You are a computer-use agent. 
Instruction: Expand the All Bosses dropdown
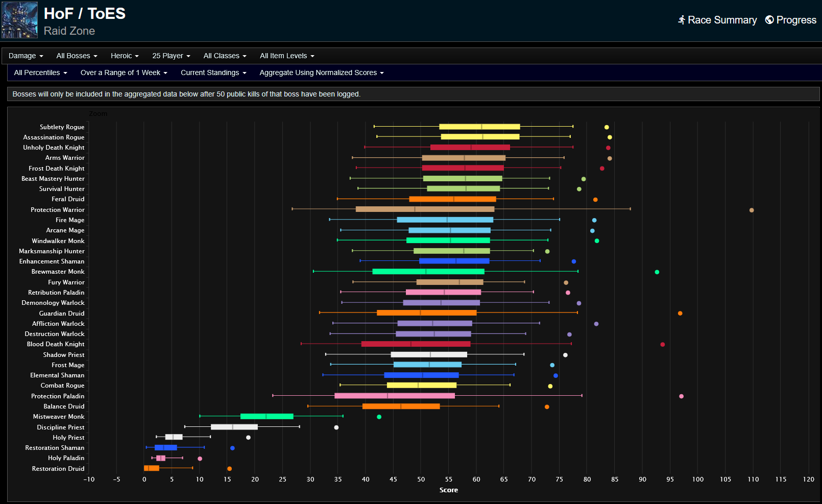77,56
